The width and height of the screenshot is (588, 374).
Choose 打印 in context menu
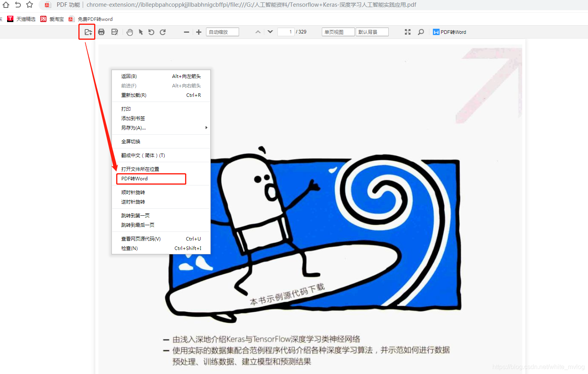(x=161, y=109)
